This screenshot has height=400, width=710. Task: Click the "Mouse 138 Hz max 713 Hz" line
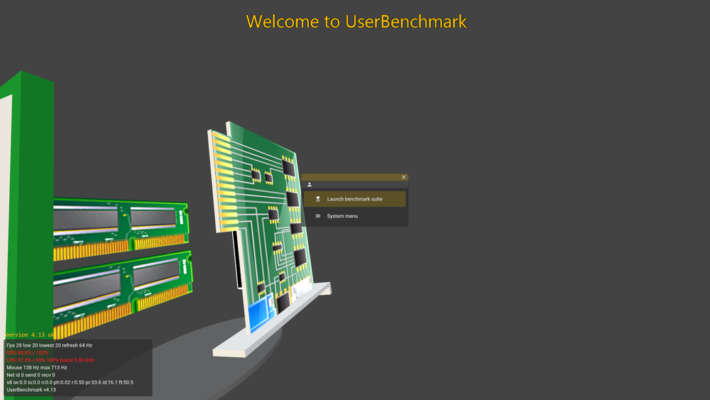point(37,367)
